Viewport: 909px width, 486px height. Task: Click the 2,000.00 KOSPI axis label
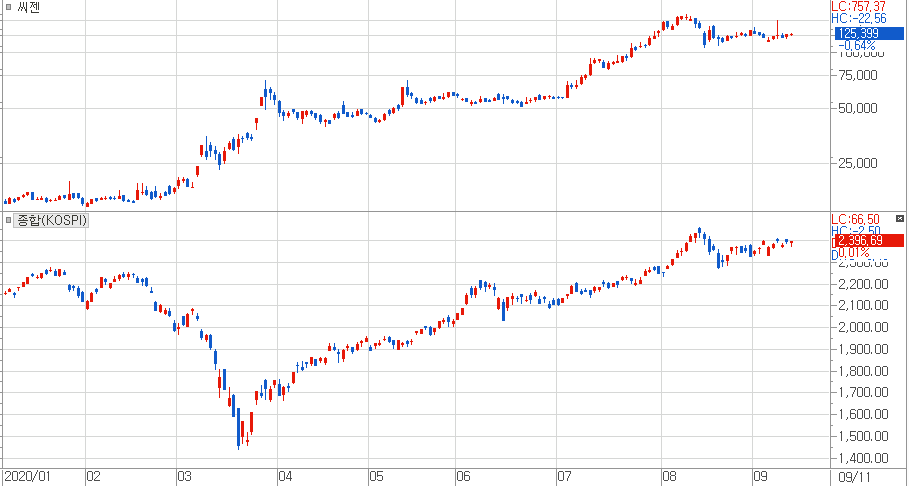tap(862, 327)
